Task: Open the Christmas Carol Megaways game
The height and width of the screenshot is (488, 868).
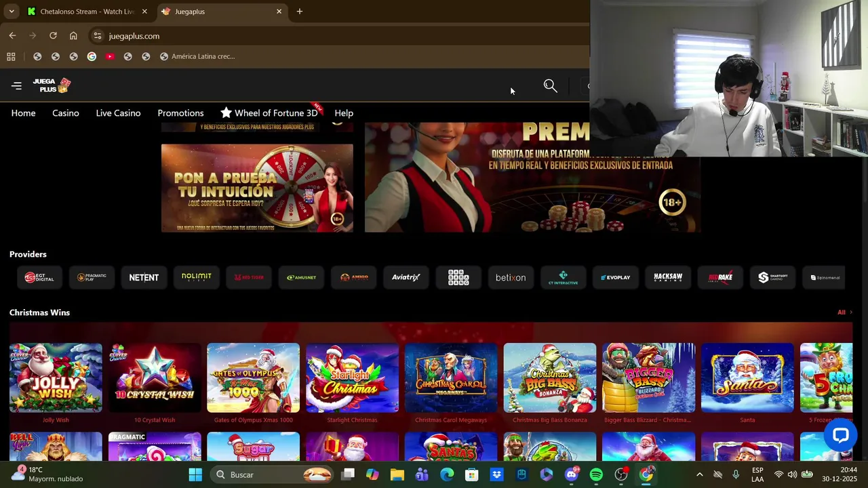Action: tap(451, 378)
